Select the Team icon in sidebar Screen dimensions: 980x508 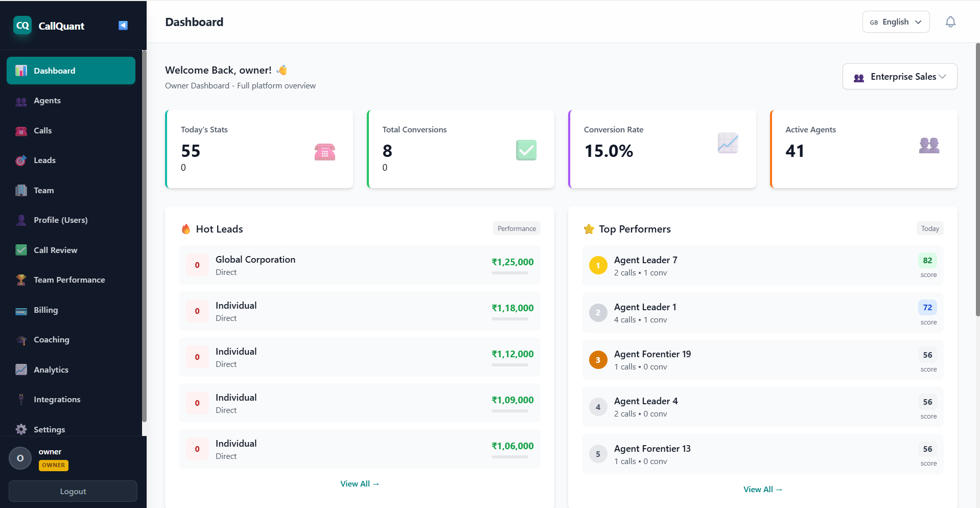(21, 190)
